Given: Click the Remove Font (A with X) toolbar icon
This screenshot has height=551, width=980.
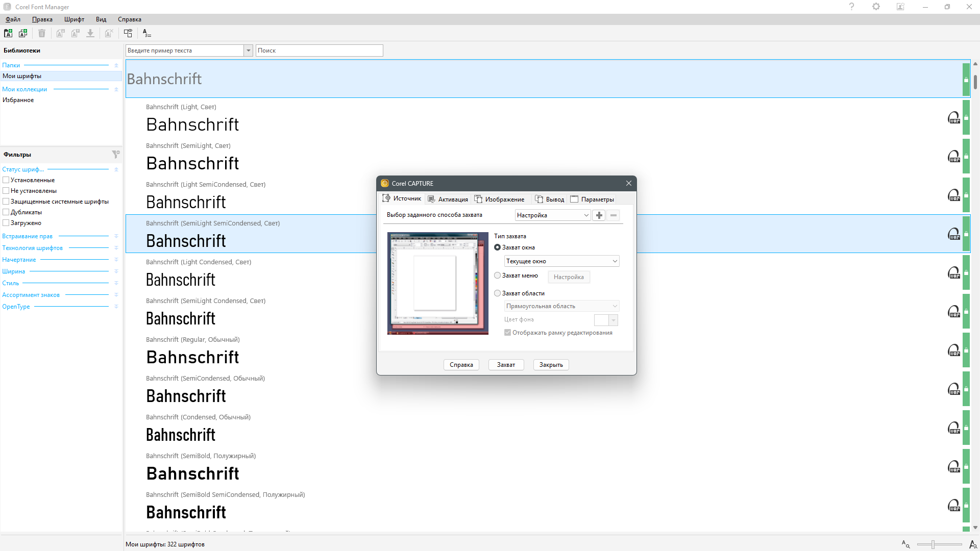Looking at the screenshot, I should pyautogui.click(x=109, y=33).
